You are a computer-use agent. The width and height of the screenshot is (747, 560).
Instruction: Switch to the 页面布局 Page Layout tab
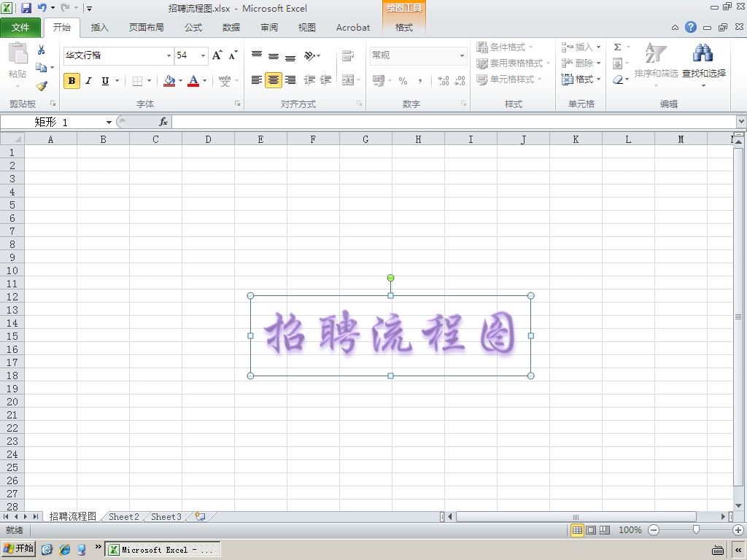click(146, 28)
